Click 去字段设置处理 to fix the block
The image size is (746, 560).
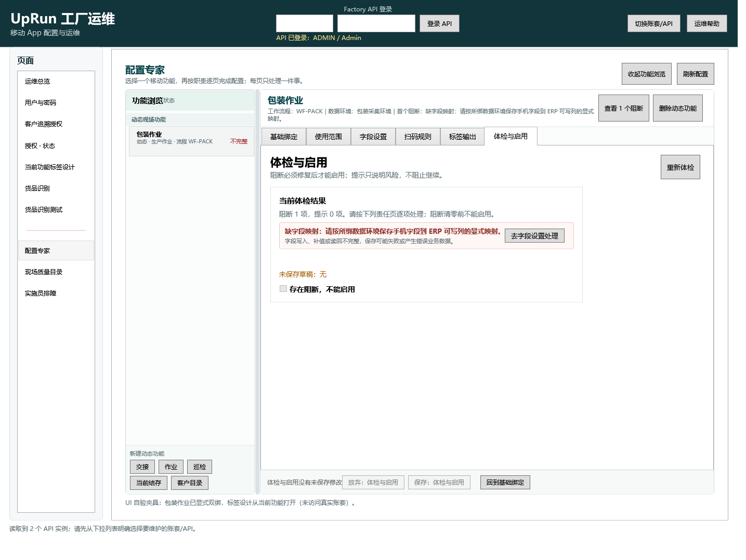pyautogui.click(x=534, y=236)
